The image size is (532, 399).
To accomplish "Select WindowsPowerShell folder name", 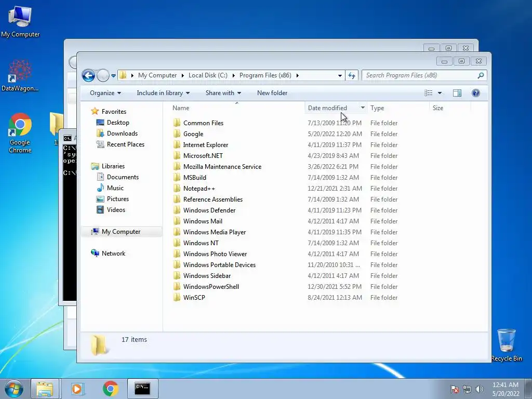I will [211, 287].
